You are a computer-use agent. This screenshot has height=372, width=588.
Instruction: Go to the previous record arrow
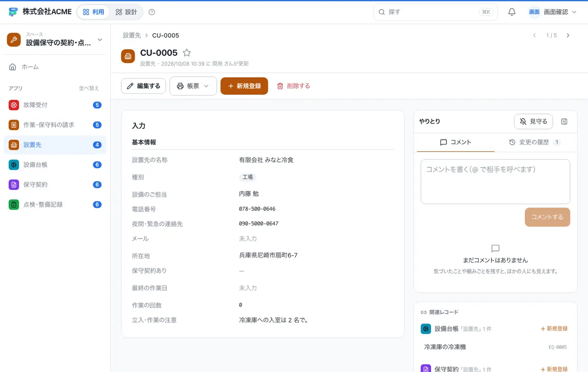click(534, 35)
